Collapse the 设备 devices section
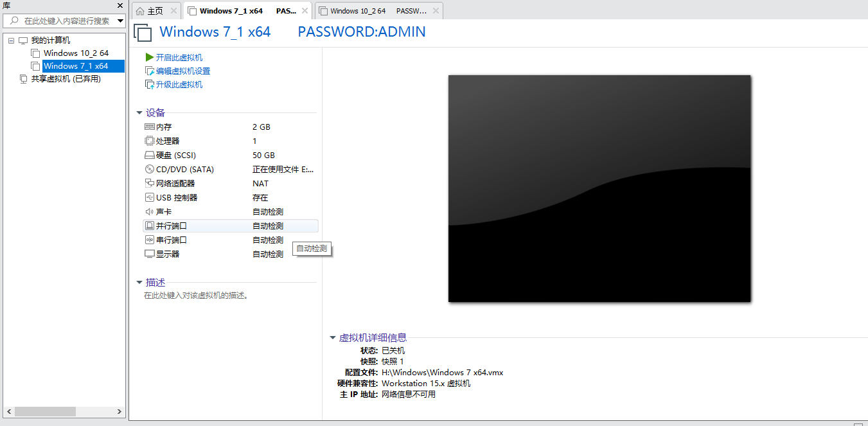Image resolution: width=868 pixels, height=426 pixels. 139,113
